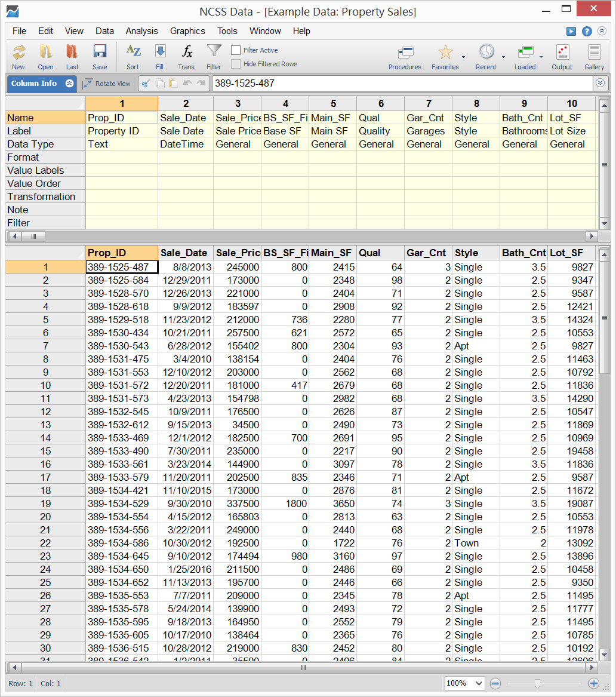Open the Trans (transformation) tool
616x697 pixels.
click(186, 57)
